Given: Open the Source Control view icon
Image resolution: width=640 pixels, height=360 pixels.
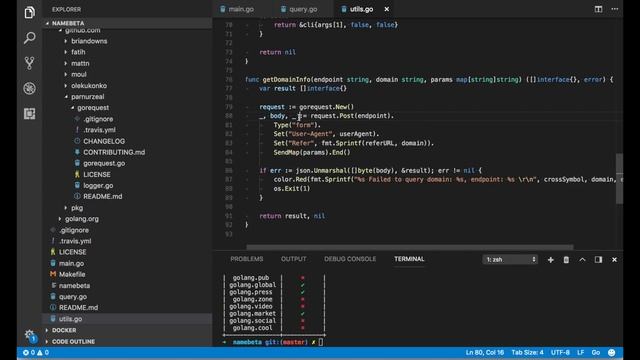Looking at the screenshot, I should [29, 63].
